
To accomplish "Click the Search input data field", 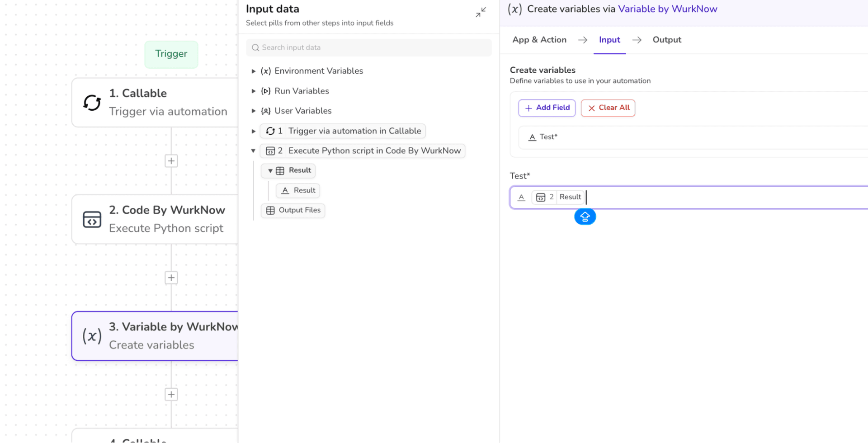I will 373,48.
